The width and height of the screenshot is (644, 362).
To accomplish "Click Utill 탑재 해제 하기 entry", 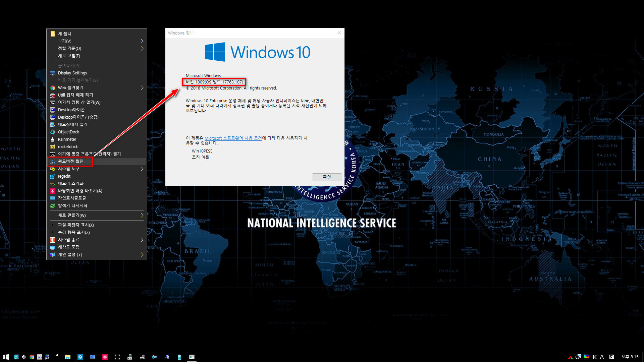I will [x=97, y=95].
